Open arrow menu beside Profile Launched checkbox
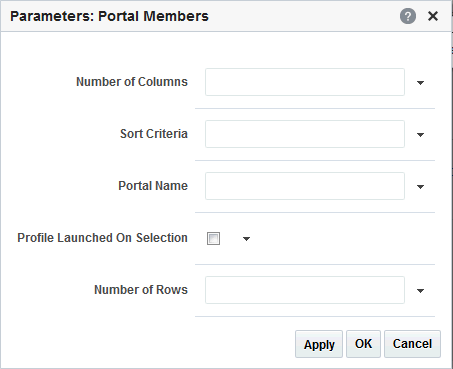This screenshot has width=453, height=369. tap(246, 238)
